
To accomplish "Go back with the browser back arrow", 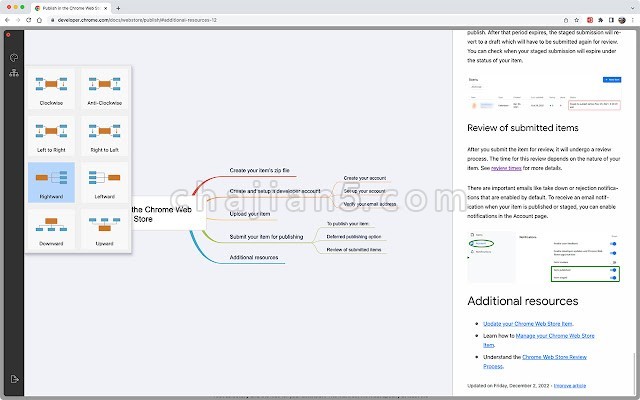I will pos(7,20).
